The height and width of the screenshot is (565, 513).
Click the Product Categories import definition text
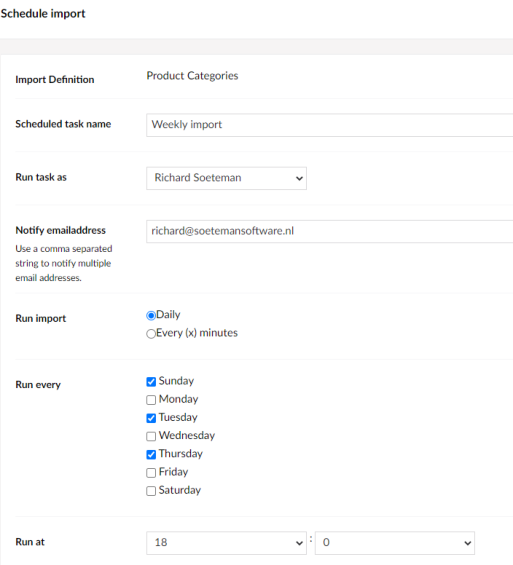192,76
